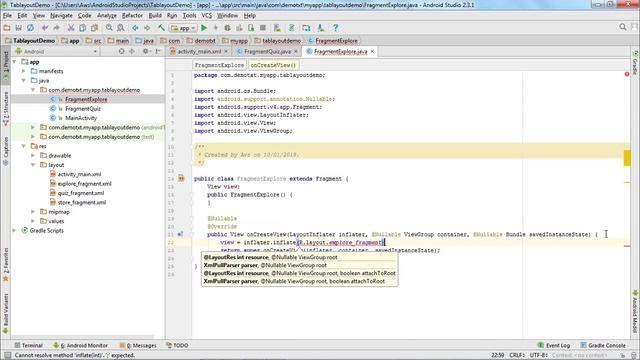Screen dimensions: 640x360
Task: Open the Terminal tool window
Action: coord(28,345)
